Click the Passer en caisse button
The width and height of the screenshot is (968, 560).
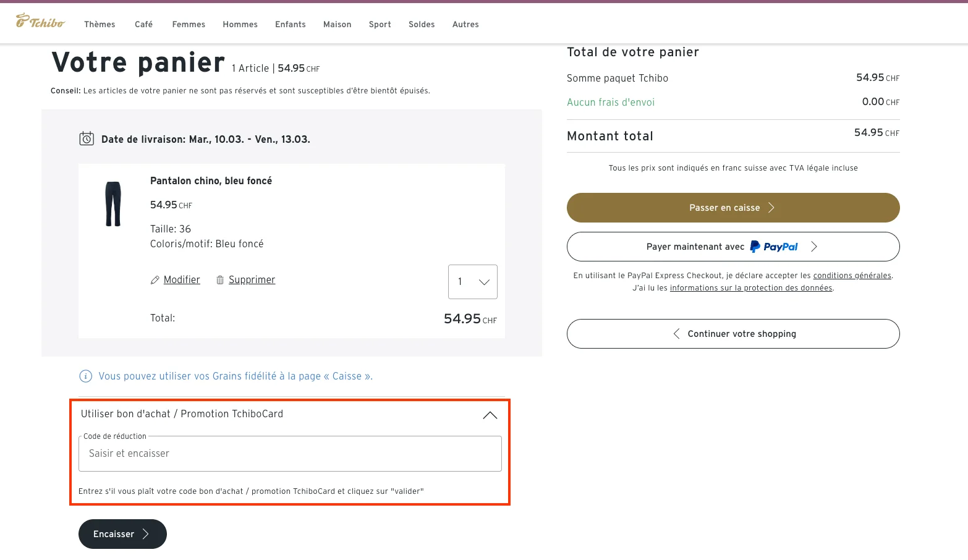[x=732, y=208]
